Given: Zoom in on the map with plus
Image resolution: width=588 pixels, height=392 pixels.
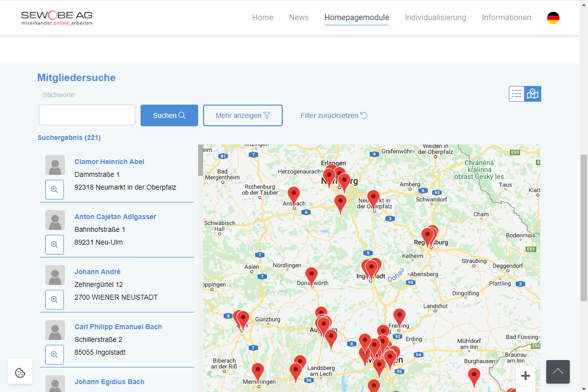Looking at the screenshot, I should [x=525, y=376].
